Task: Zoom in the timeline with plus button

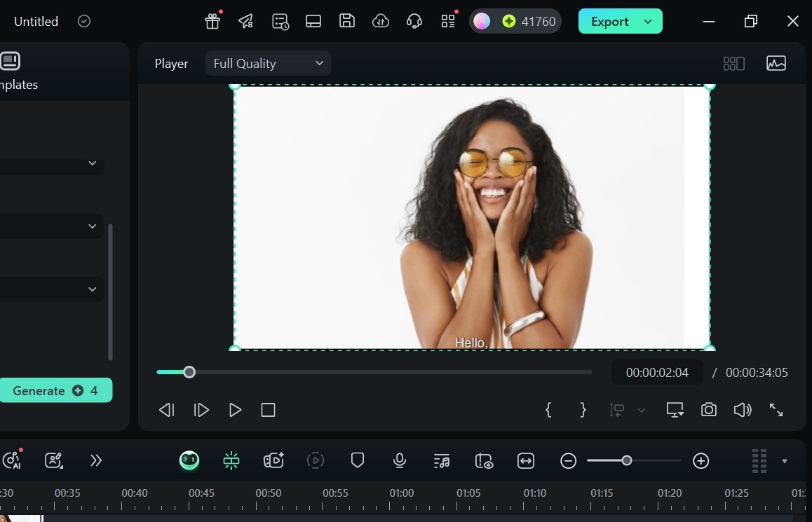Action: pos(701,460)
